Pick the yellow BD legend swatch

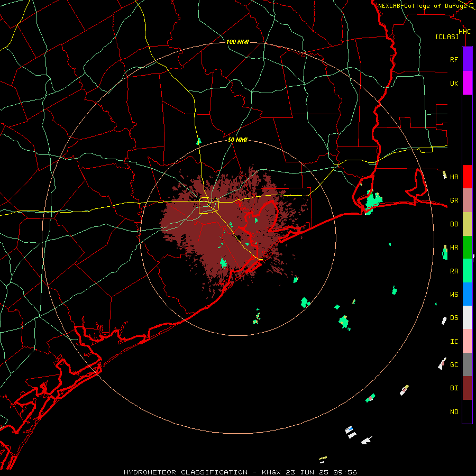coord(467,224)
